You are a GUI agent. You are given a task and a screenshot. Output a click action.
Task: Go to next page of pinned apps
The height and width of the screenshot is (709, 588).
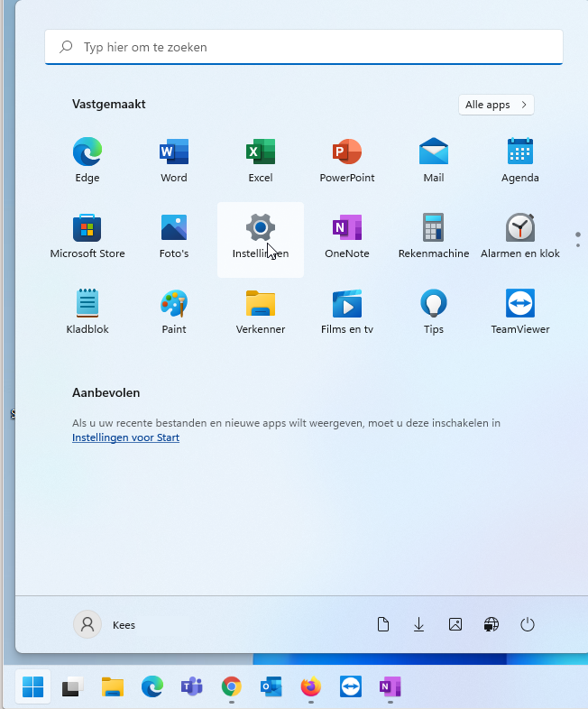[577, 245]
